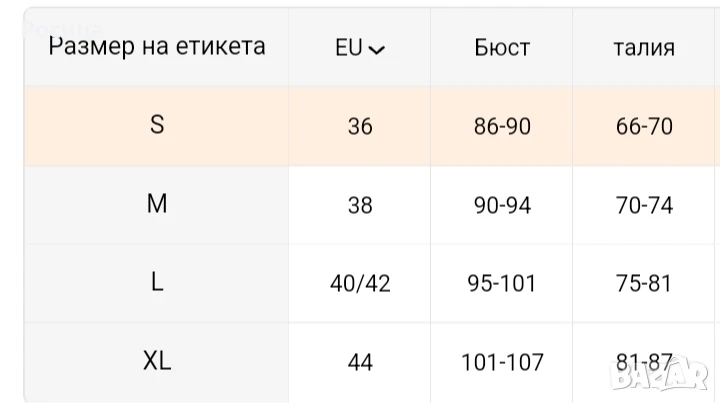Click EU size 36 cell

click(360, 127)
